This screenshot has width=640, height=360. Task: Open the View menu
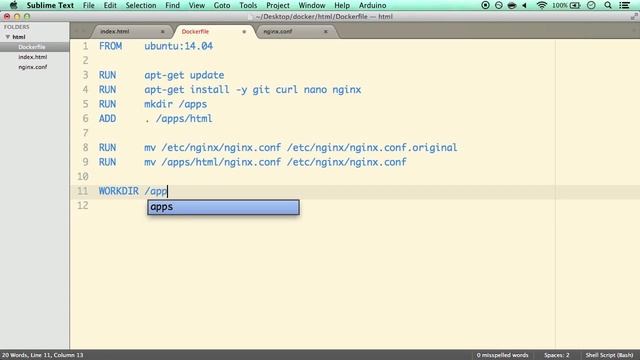196,5
